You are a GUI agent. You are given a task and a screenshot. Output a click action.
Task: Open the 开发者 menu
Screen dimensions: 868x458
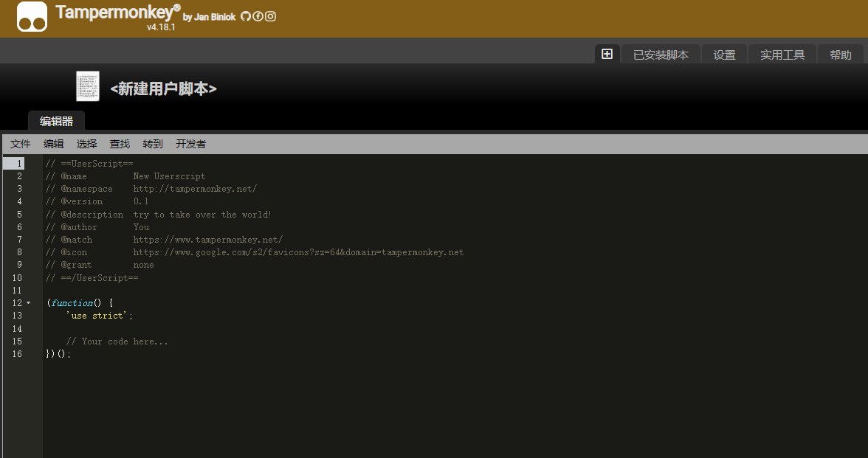tap(191, 144)
